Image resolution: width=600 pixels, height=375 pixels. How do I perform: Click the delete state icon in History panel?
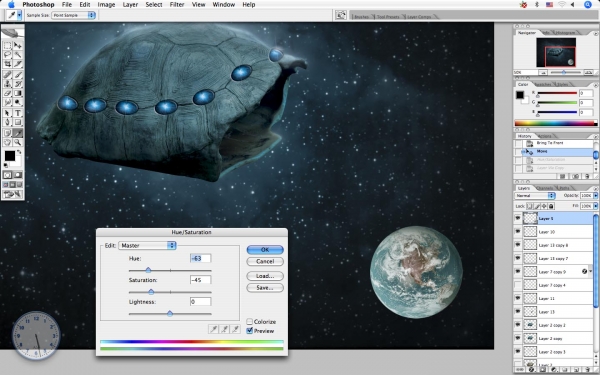click(587, 176)
